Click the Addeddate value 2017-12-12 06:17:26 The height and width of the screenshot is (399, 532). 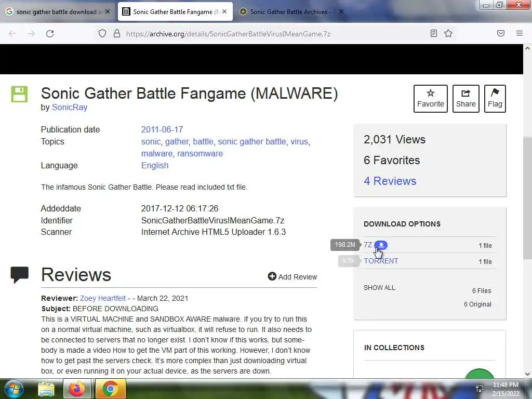(180, 209)
